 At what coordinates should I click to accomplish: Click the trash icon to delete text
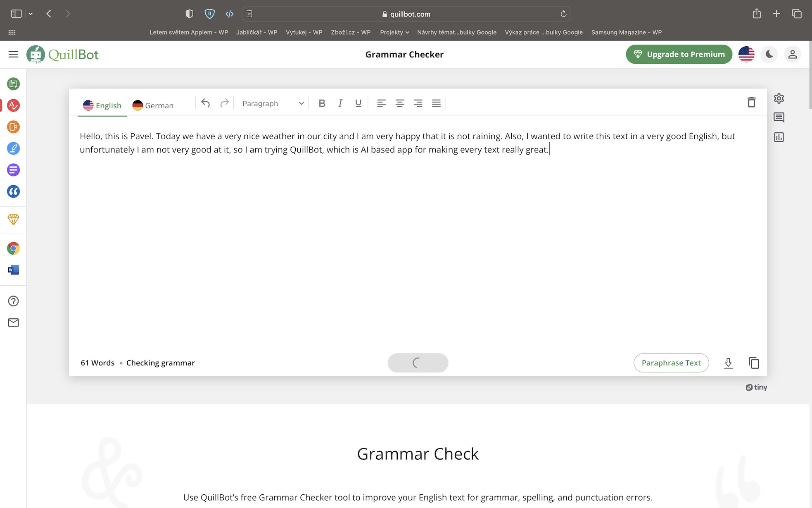[751, 102]
